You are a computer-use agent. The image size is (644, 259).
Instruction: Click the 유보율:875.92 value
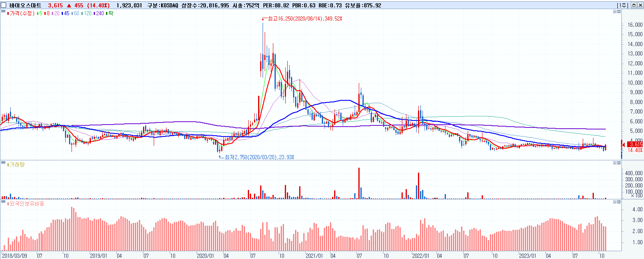364,5
